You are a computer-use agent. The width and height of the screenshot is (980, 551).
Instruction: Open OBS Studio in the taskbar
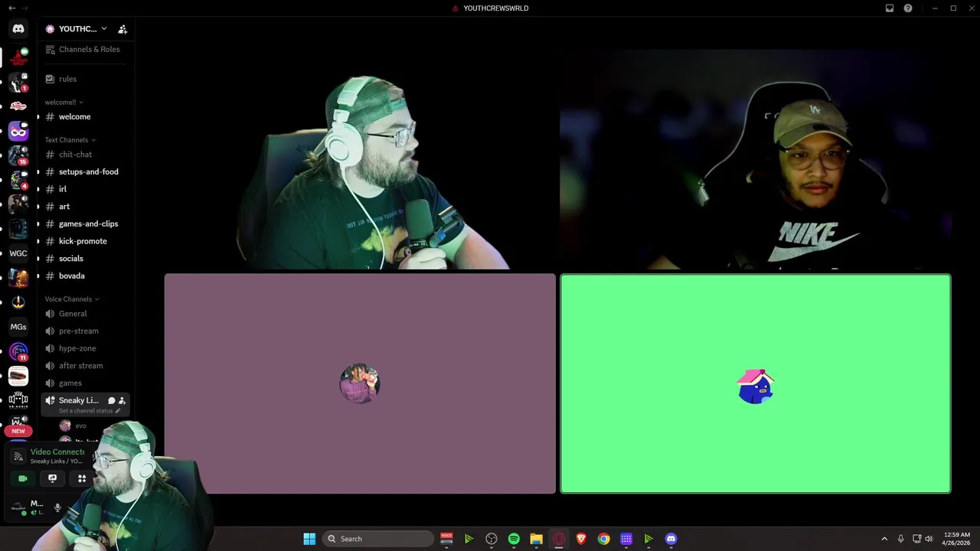[x=492, y=539]
